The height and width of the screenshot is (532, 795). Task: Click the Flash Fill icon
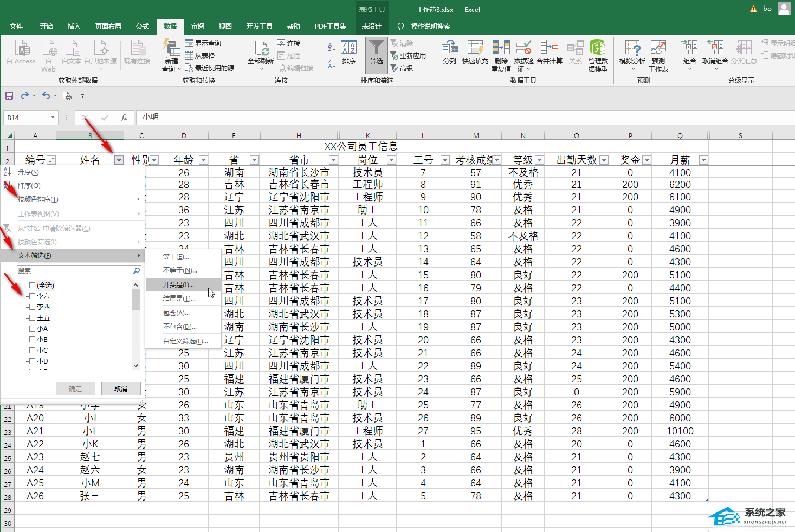[475, 52]
